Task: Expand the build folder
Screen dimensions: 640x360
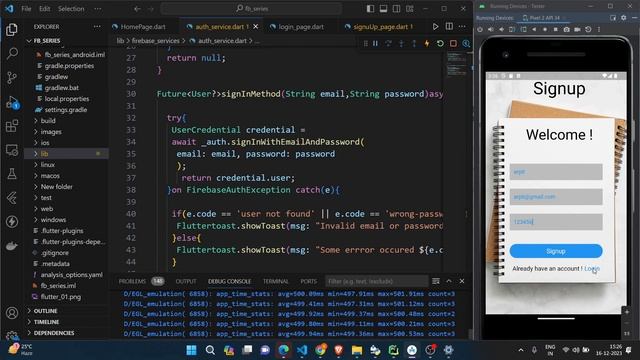Action: [48, 121]
